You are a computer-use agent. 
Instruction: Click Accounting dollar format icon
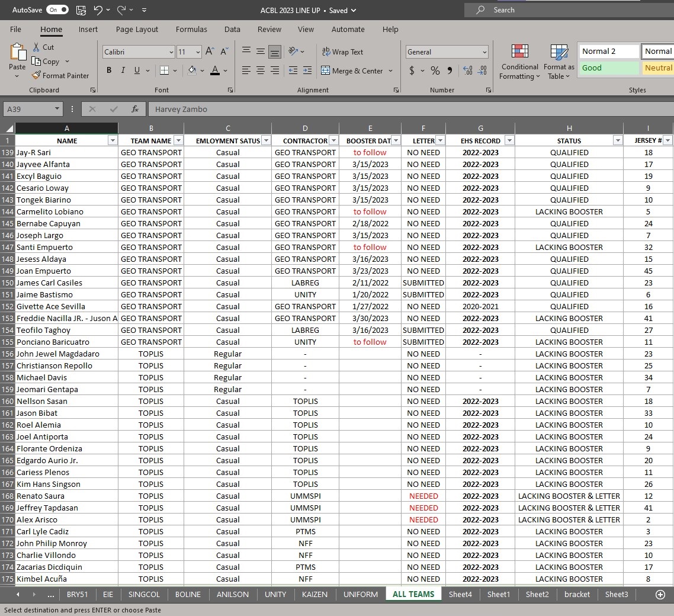pos(412,70)
